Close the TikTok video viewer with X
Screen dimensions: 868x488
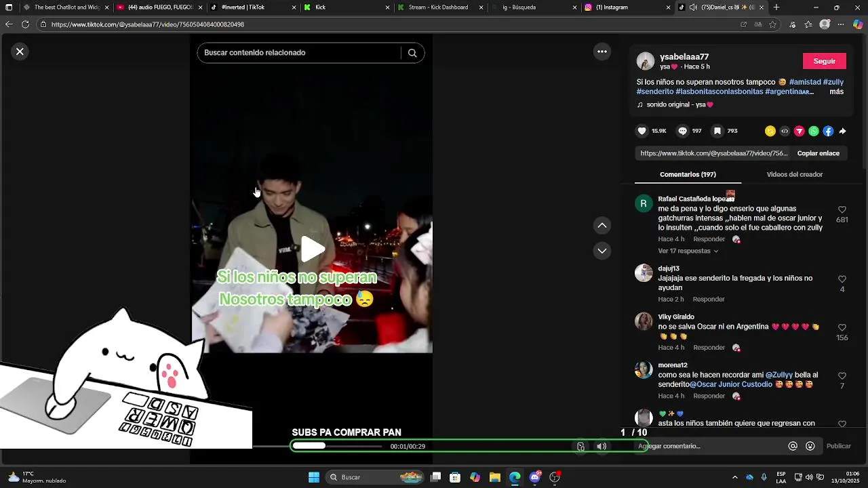point(20,52)
